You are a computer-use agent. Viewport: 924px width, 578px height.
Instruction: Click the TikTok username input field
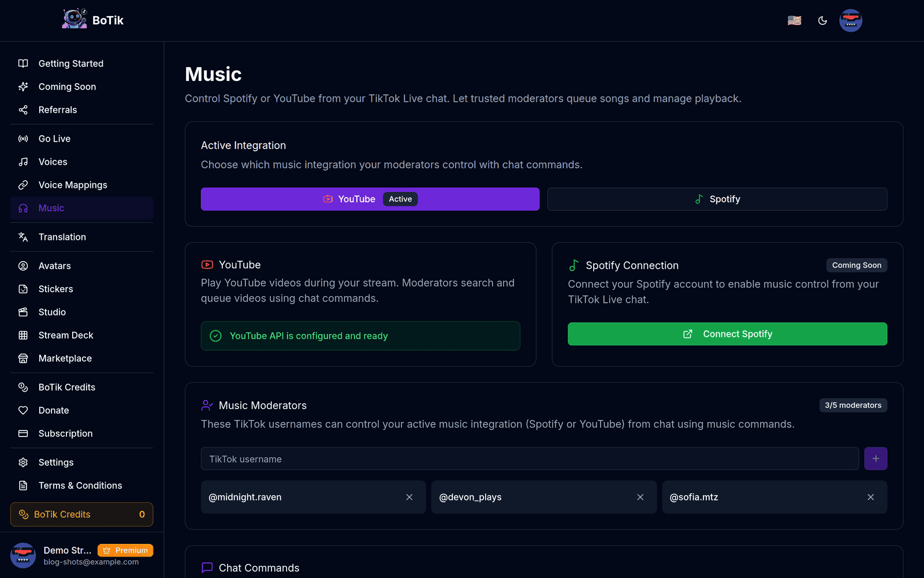pyautogui.click(x=530, y=459)
